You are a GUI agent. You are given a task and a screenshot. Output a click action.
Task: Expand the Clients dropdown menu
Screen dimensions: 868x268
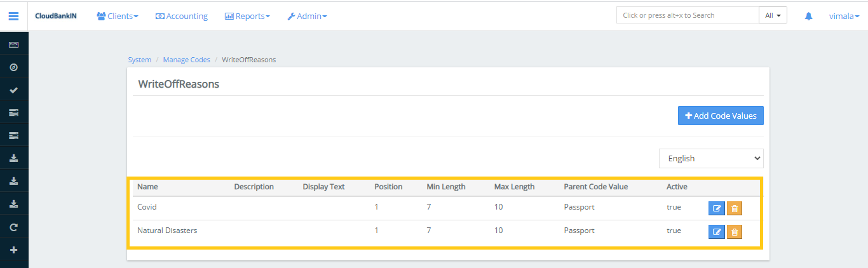click(x=118, y=16)
